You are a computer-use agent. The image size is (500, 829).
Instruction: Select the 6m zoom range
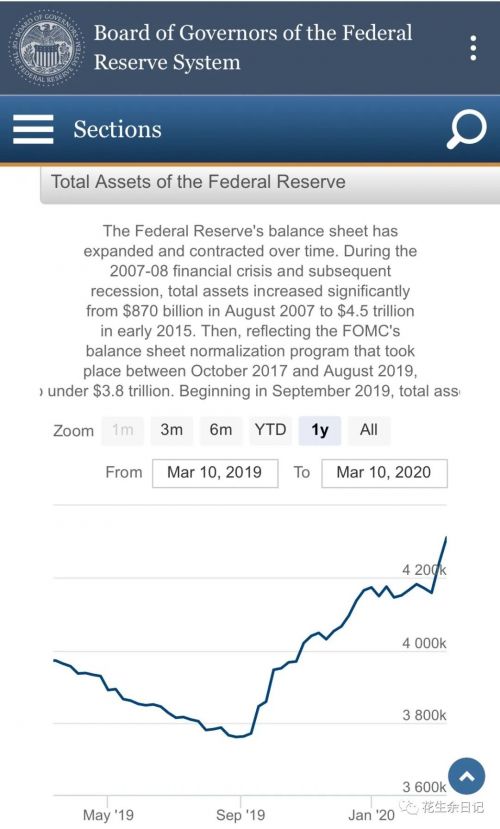pos(221,430)
